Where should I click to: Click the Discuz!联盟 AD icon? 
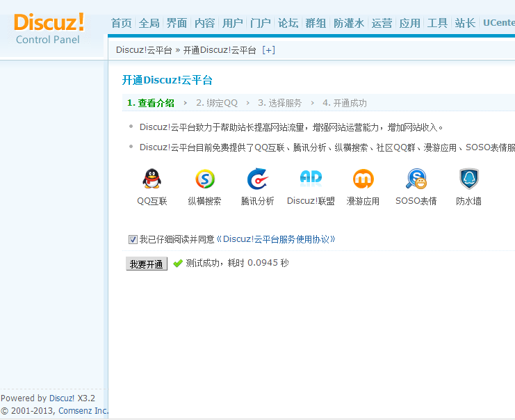point(311,178)
